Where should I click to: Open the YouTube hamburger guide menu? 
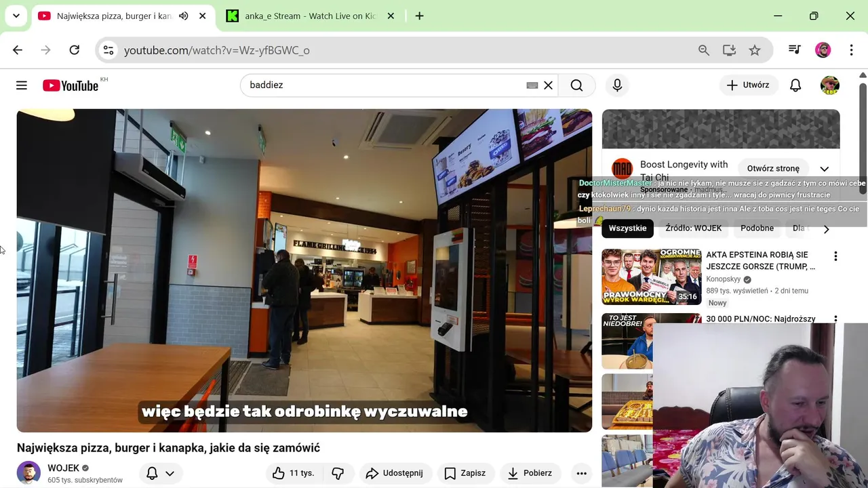[x=22, y=85]
